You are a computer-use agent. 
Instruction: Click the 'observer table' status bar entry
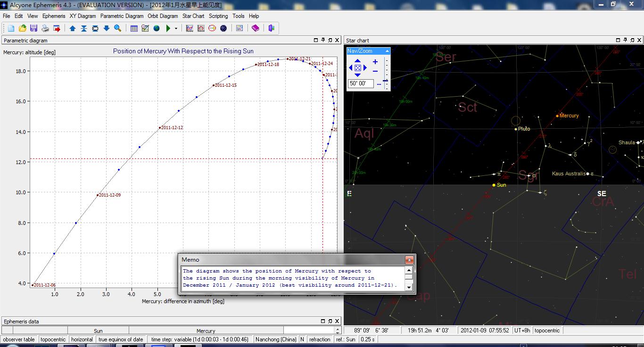pos(19,339)
